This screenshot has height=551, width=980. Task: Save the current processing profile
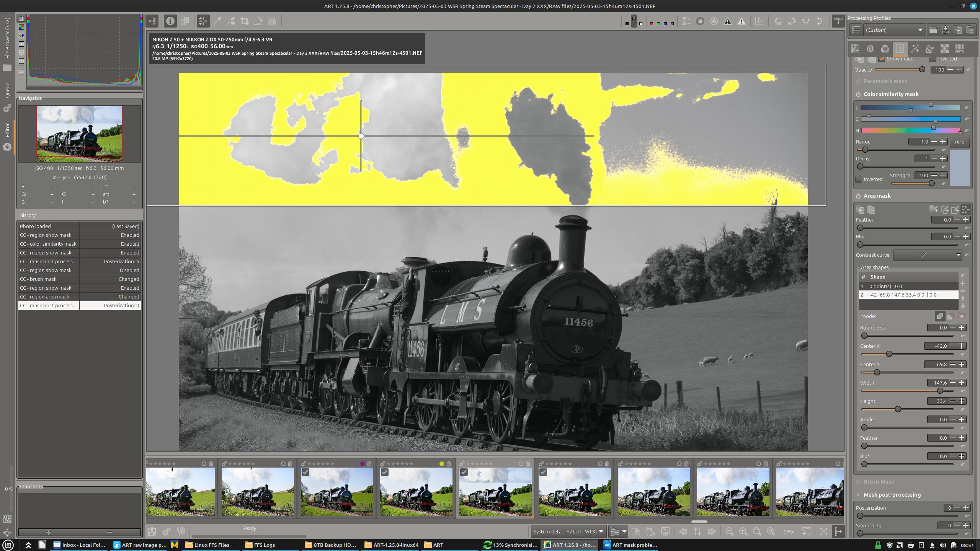tap(946, 30)
